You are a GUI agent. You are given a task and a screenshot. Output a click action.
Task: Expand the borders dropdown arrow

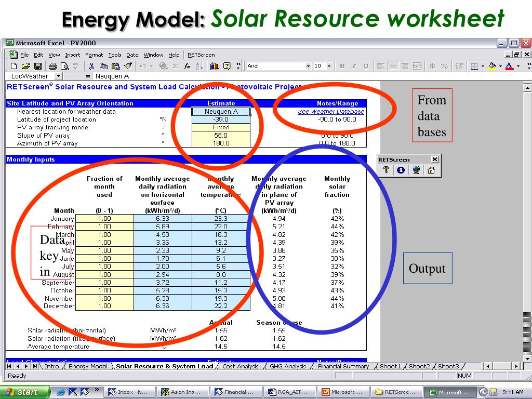point(483,66)
